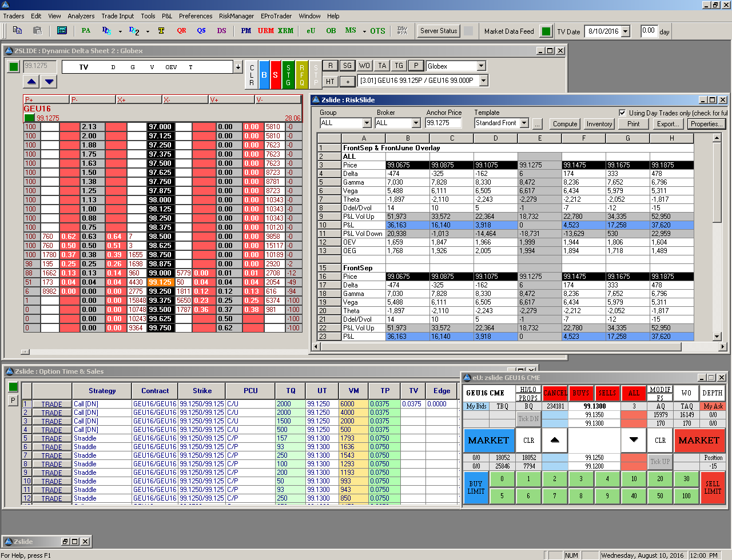Image resolution: width=732 pixels, height=560 pixels.
Task: Open the dropdown arrow beside DS icon
Action: pyautogui.click(x=120, y=31)
